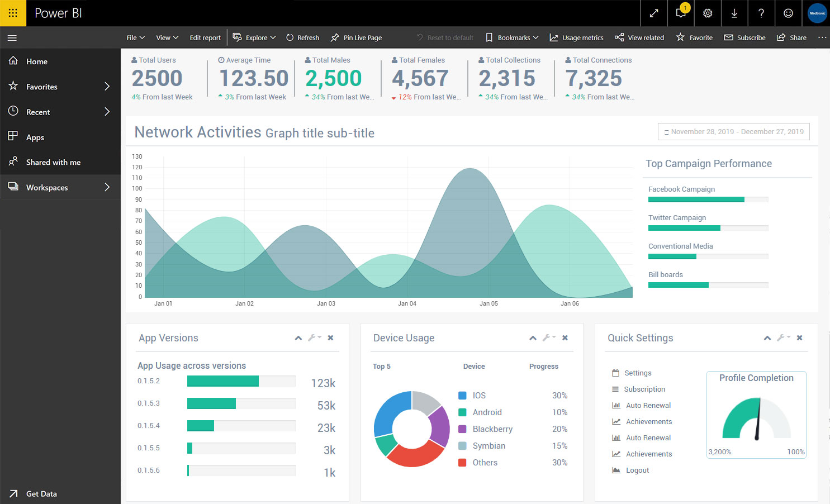Open the View menu
This screenshot has width=830, height=504.
(x=167, y=37)
